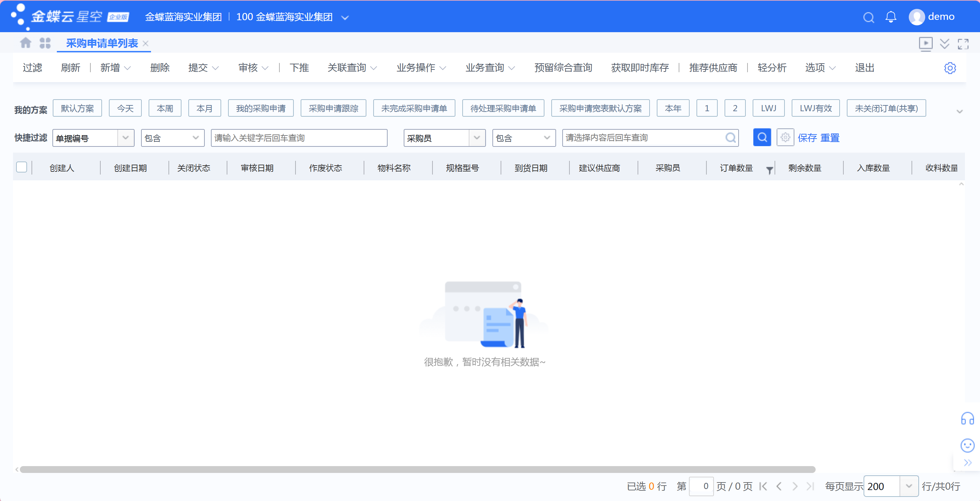Apply the 今天 scheme
This screenshot has height=501, width=980.
click(125, 108)
